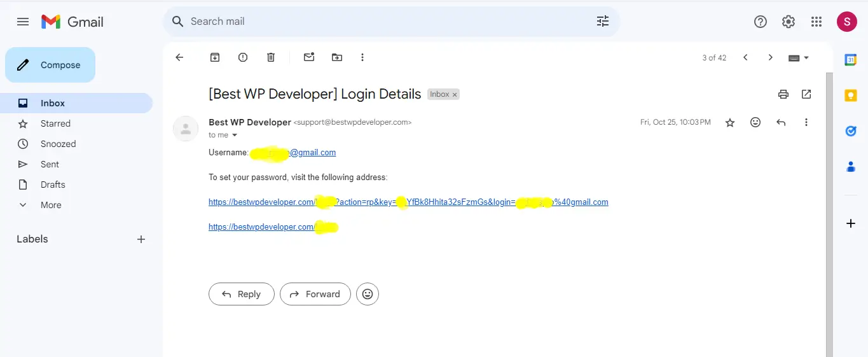Reply using the header arrow icon

pyautogui.click(x=781, y=122)
